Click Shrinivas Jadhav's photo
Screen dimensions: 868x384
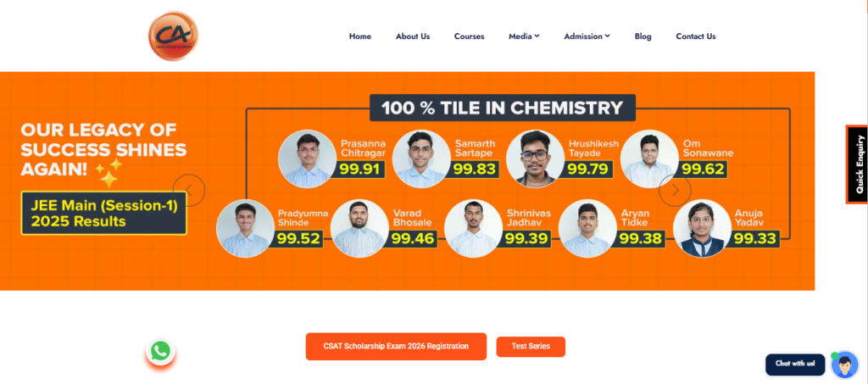click(473, 229)
